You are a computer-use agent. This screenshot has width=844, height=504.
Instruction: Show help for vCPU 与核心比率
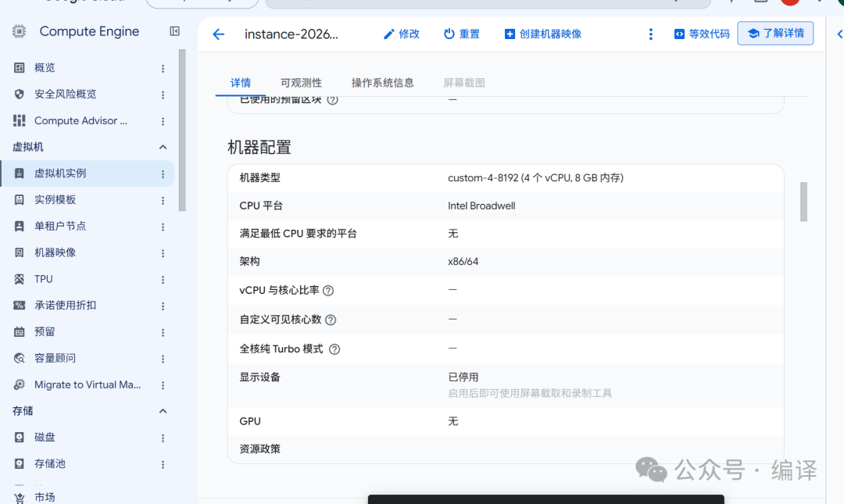[328, 291]
